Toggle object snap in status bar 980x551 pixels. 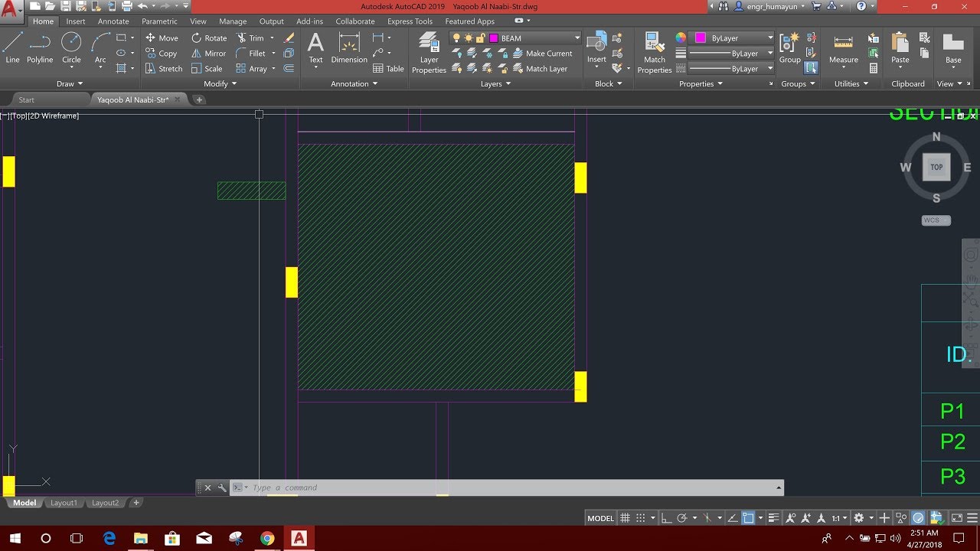pyautogui.click(x=749, y=518)
